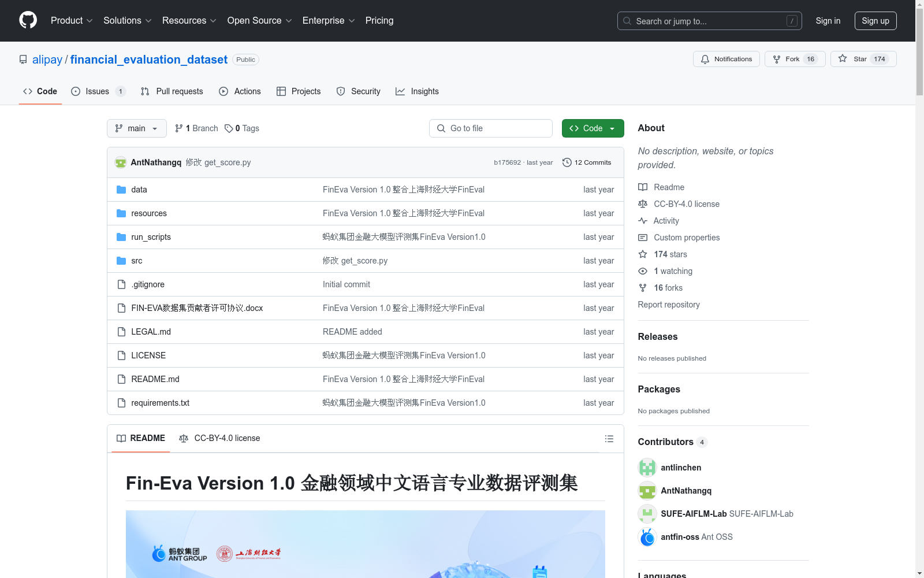The image size is (924, 578).
Task: Open the green Code dropdown
Action: (x=593, y=128)
